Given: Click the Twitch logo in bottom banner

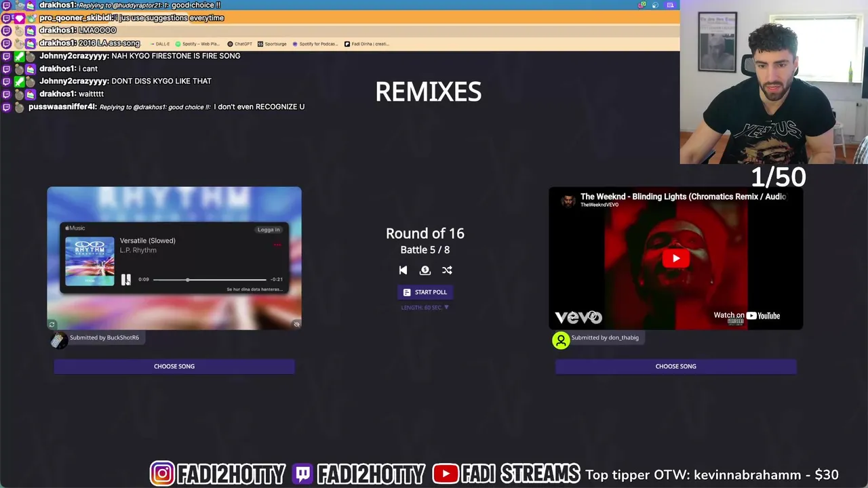Looking at the screenshot, I should click(x=302, y=474).
